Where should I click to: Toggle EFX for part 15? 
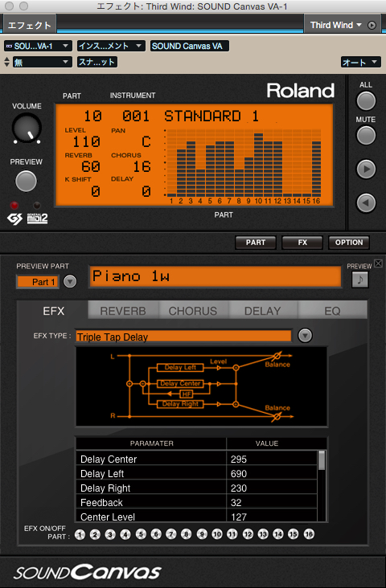coord(294,534)
